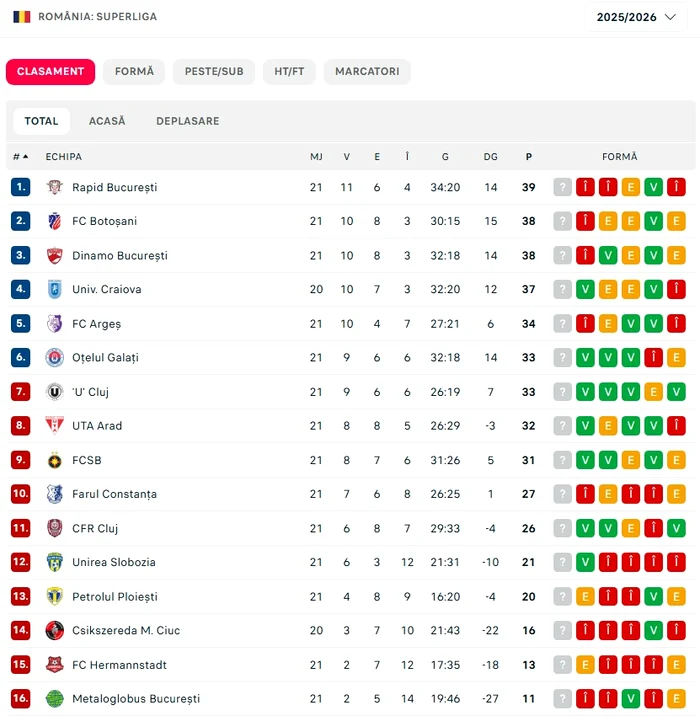Screen dimensions: 700x716
Task: Switch to the Formă tab
Action: (134, 72)
